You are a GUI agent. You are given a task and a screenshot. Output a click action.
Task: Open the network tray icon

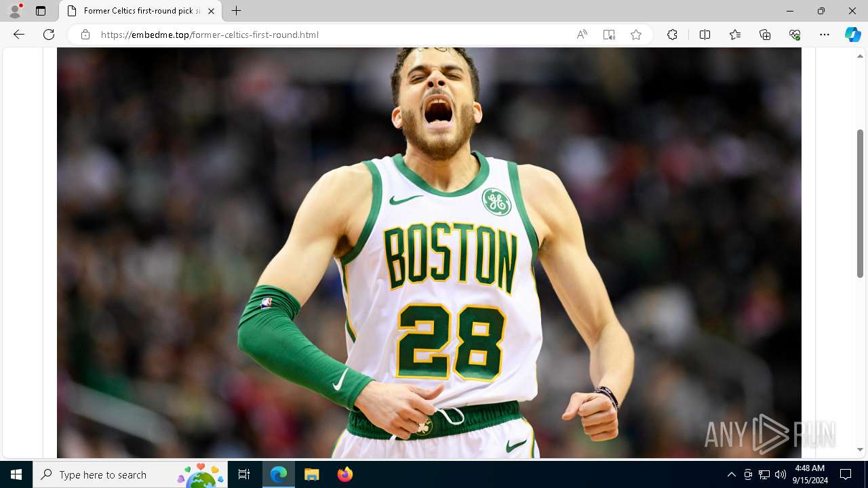tap(764, 474)
